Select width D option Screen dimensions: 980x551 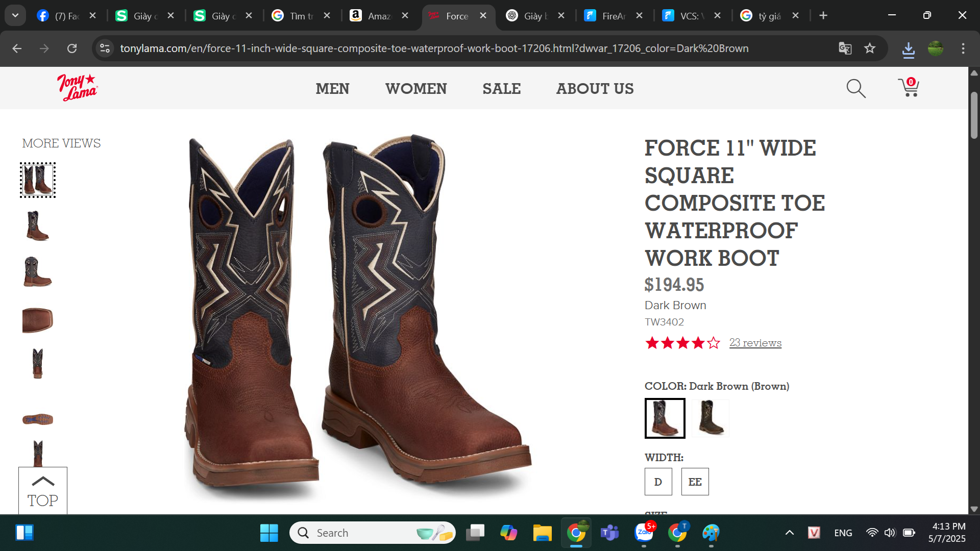[x=658, y=482]
